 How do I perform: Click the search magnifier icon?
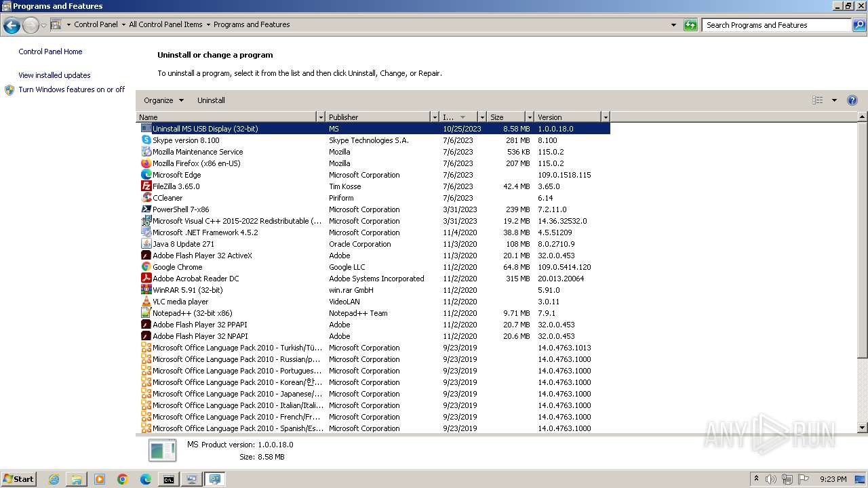click(x=859, y=25)
